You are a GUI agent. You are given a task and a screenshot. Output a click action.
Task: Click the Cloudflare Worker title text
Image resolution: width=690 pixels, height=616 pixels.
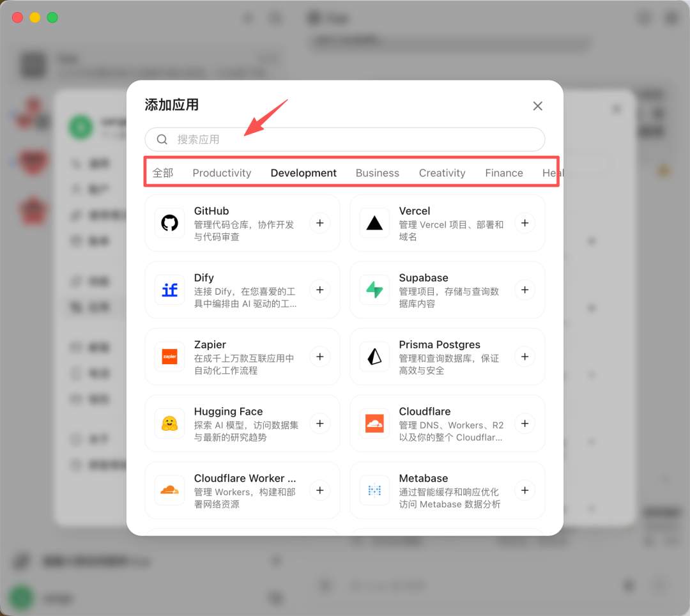245,478
